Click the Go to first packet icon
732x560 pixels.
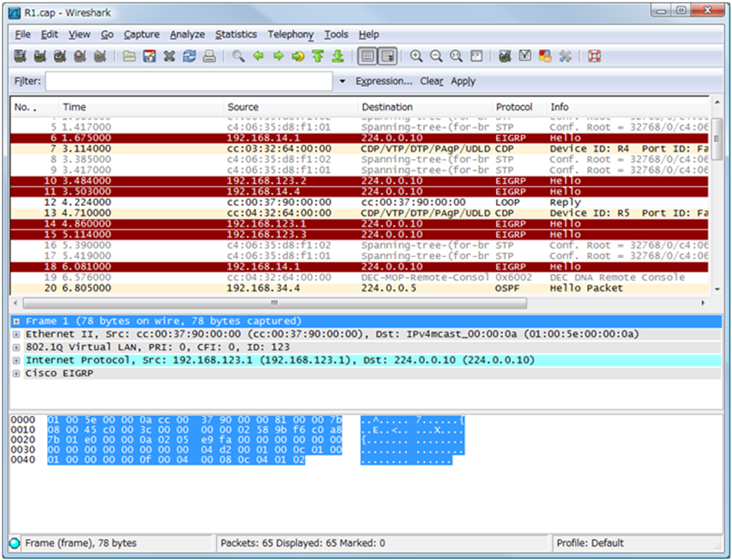pyautogui.click(x=318, y=56)
